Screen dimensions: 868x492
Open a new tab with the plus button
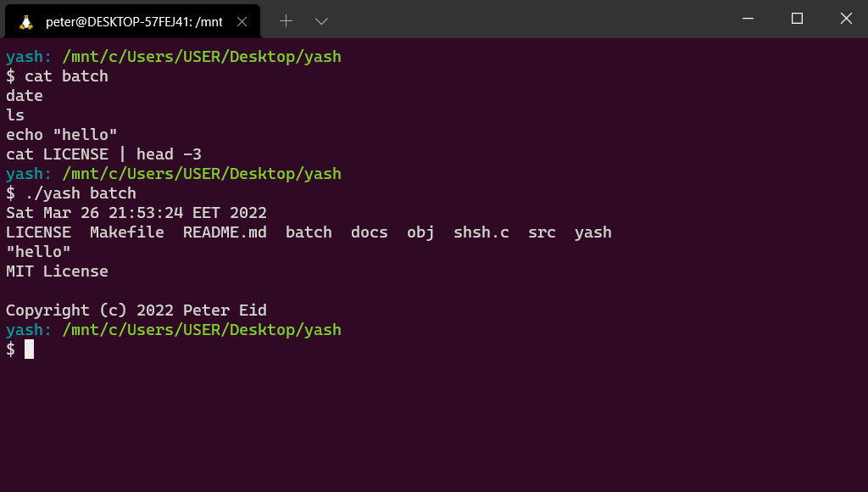click(286, 21)
